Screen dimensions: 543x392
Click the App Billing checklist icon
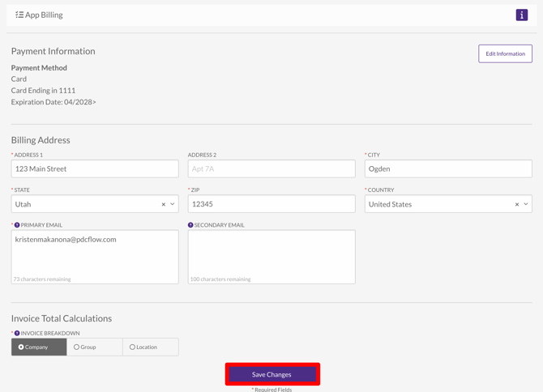(x=19, y=15)
